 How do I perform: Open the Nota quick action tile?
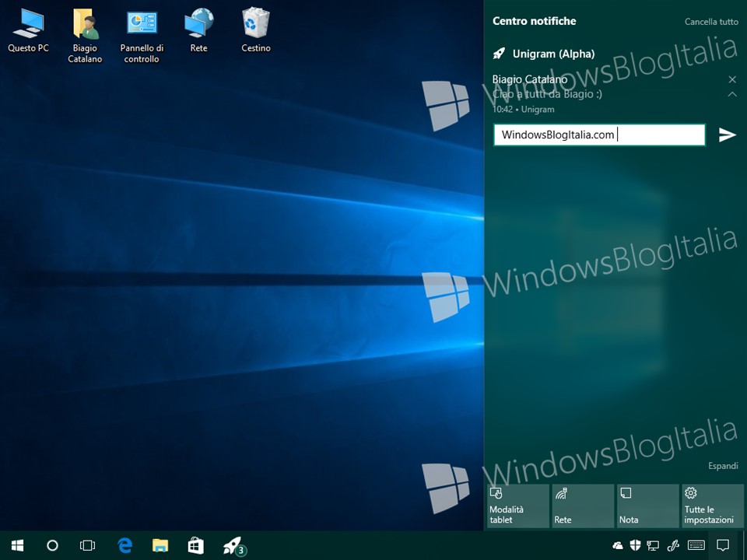pos(648,506)
